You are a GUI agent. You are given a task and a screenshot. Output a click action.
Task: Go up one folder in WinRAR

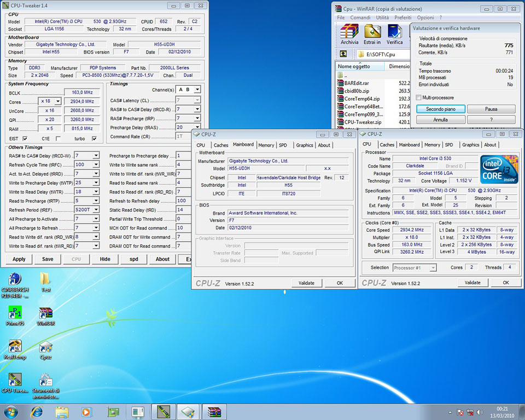tap(343, 54)
